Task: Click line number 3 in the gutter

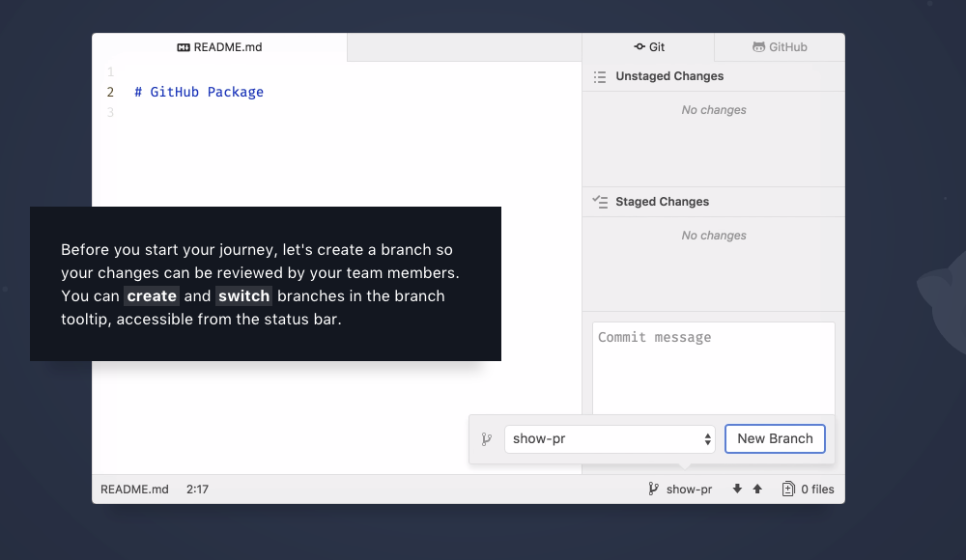Action: tap(110, 112)
